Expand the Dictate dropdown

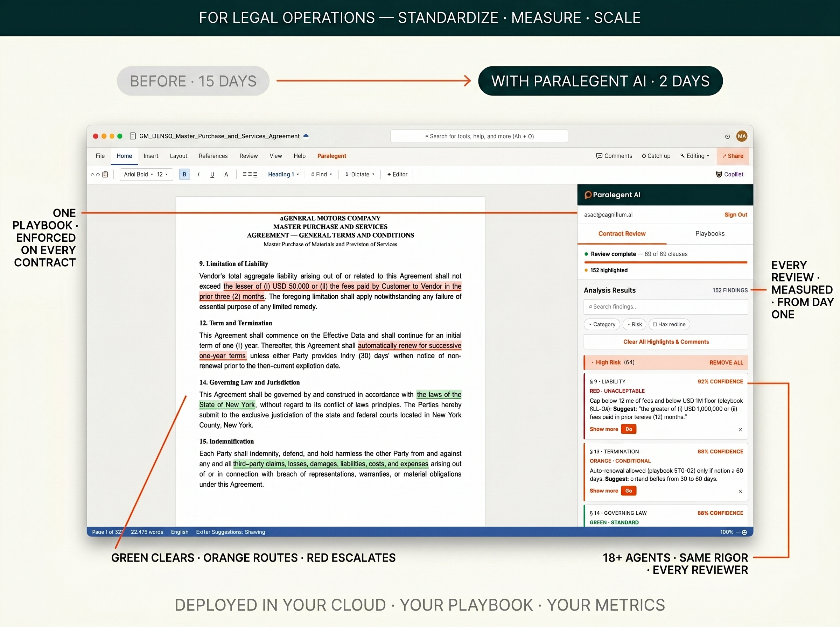coord(360,175)
